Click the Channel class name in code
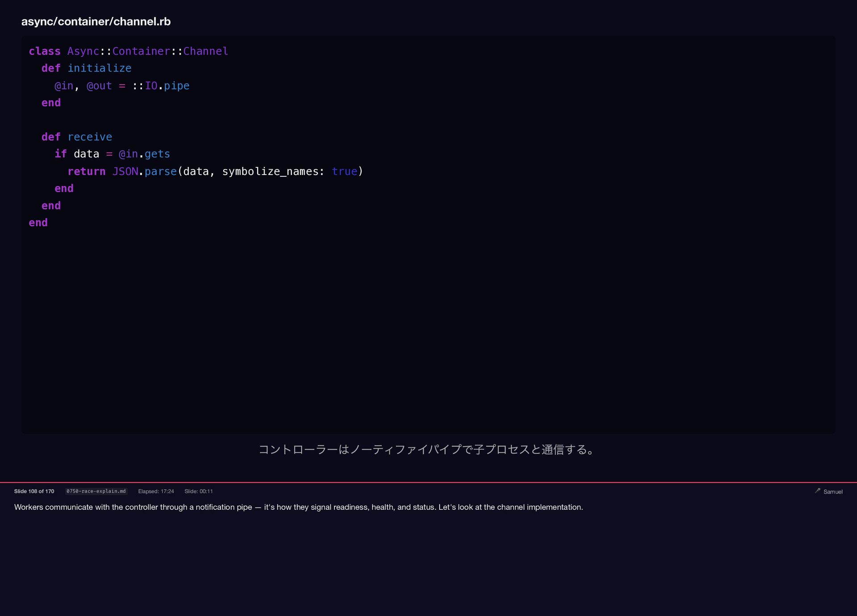 click(x=205, y=51)
